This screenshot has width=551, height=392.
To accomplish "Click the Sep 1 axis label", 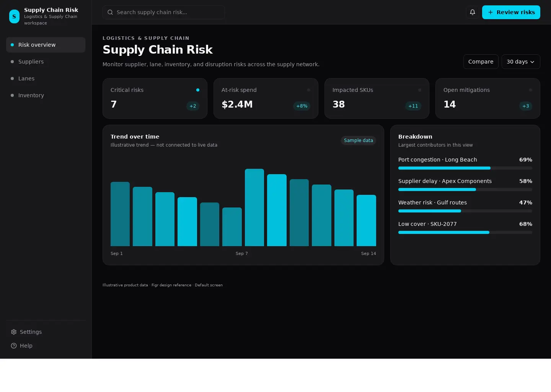I will pos(117,253).
